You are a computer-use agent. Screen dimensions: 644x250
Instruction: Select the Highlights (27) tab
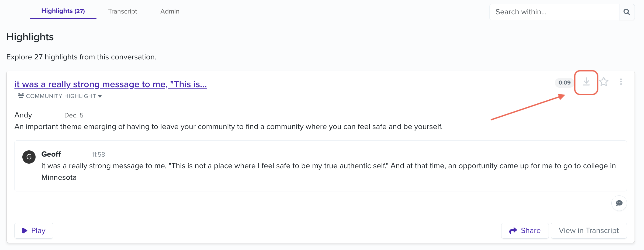[x=63, y=11]
